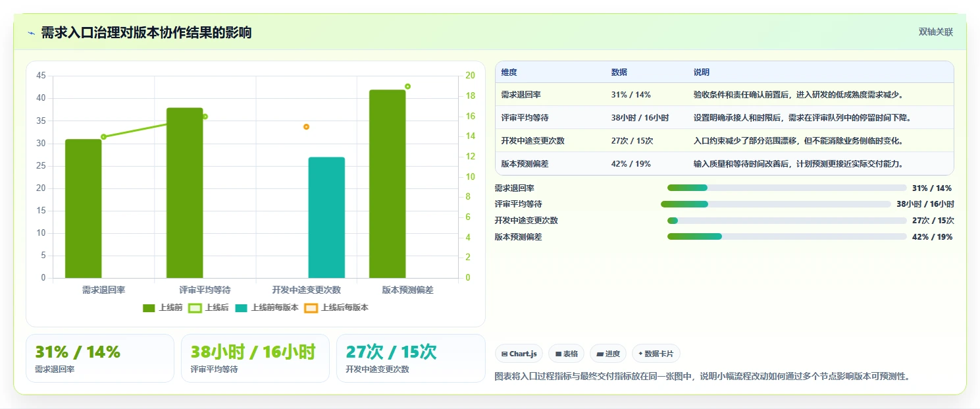
Task: Click the green 上线前 legend swatch
Action: point(149,308)
